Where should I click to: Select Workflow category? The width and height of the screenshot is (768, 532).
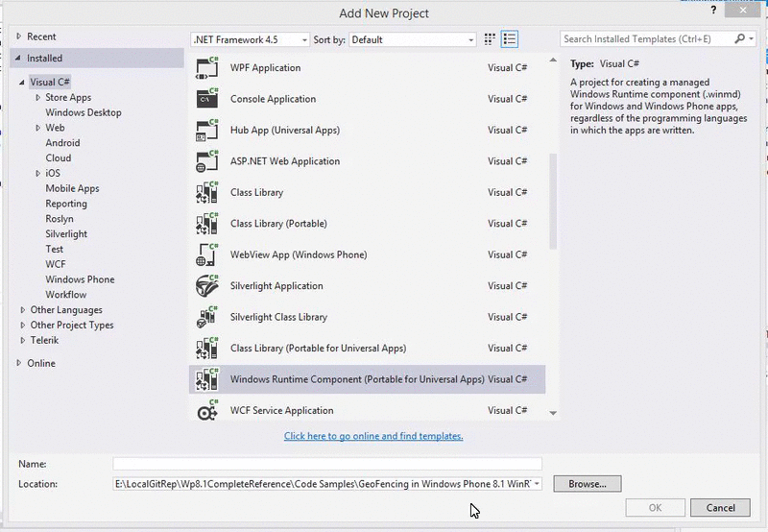pyautogui.click(x=65, y=295)
